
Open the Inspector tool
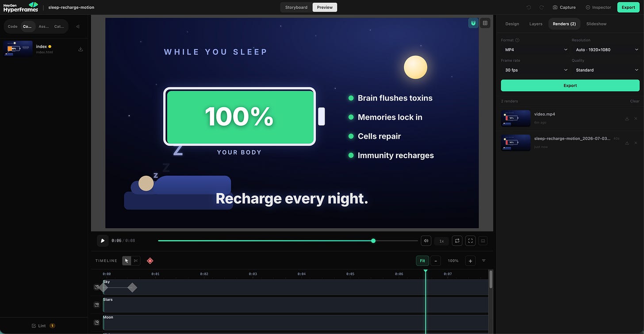[598, 8]
